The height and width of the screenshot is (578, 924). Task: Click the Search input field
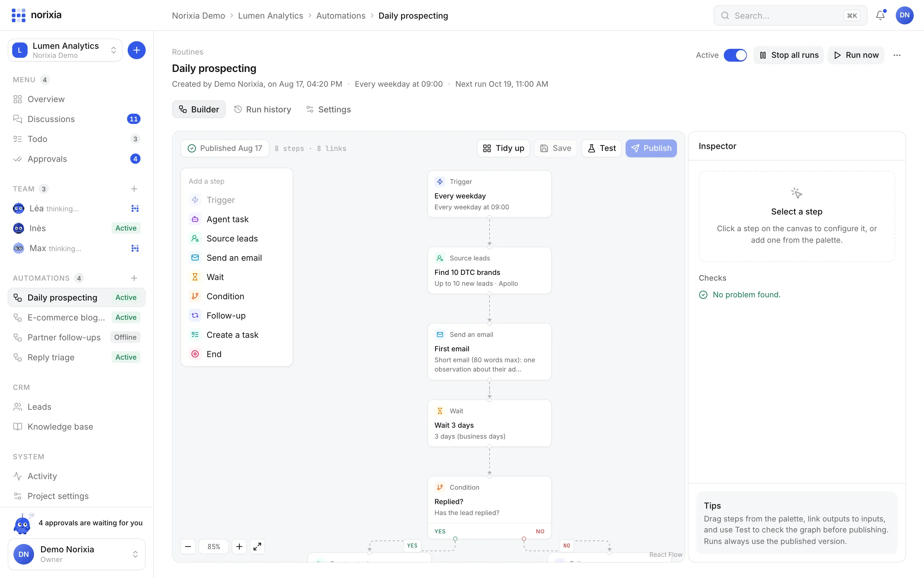pyautogui.click(x=790, y=16)
